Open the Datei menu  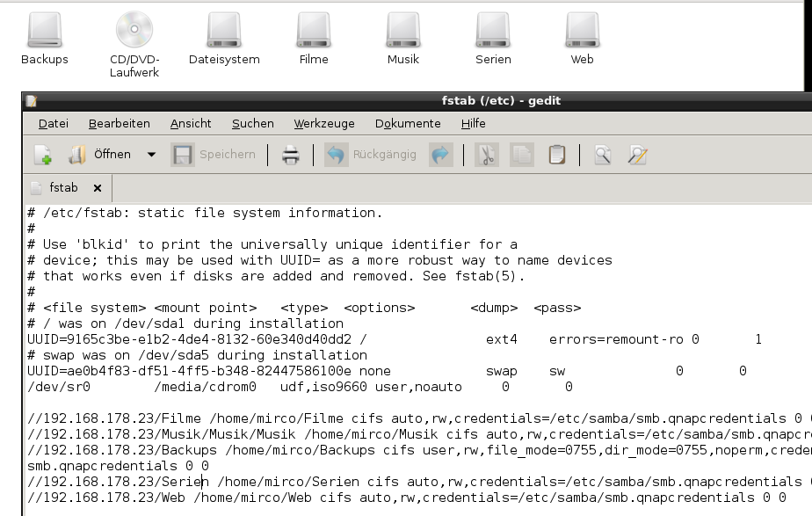54,123
